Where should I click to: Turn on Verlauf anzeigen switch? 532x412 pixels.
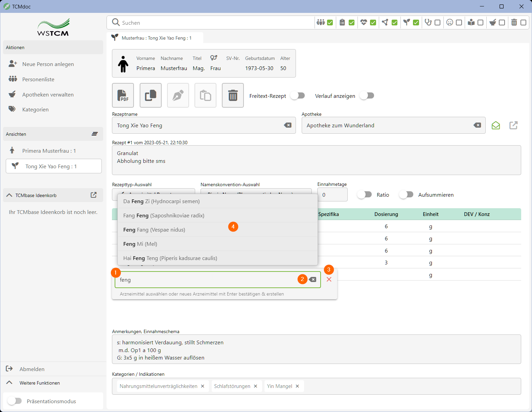coord(367,96)
